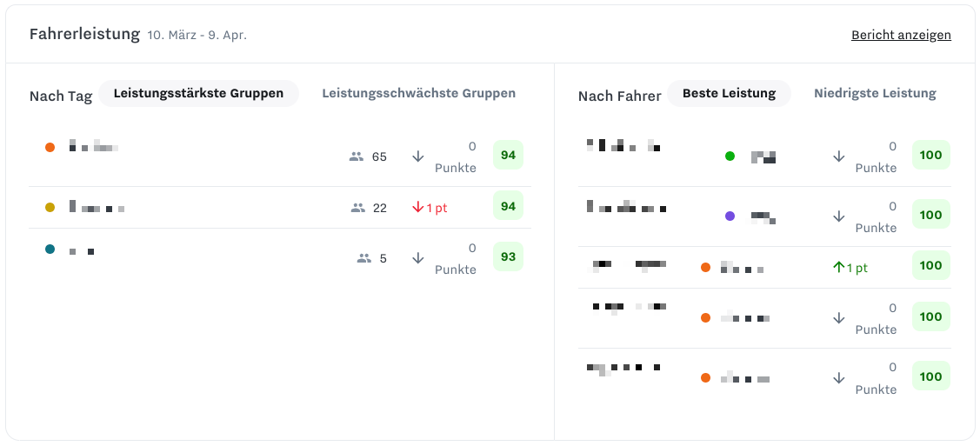Click down arrow in last driver row
The height and width of the screenshot is (446, 980).
pyautogui.click(x=839, y=378)
